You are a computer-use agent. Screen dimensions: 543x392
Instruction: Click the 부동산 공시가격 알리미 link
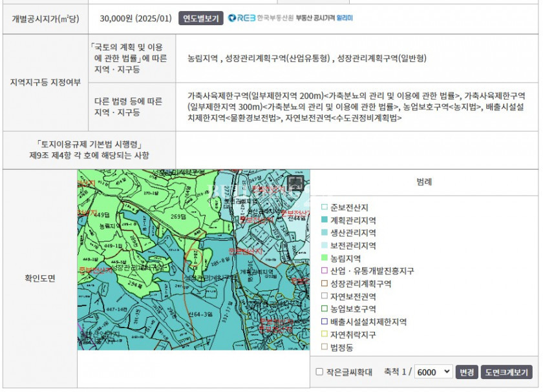point(324,18)
